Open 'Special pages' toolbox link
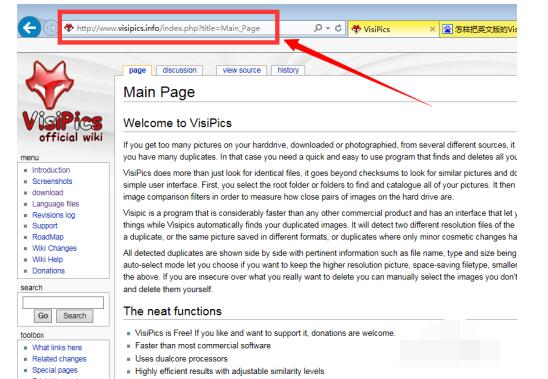 point(55,370)
